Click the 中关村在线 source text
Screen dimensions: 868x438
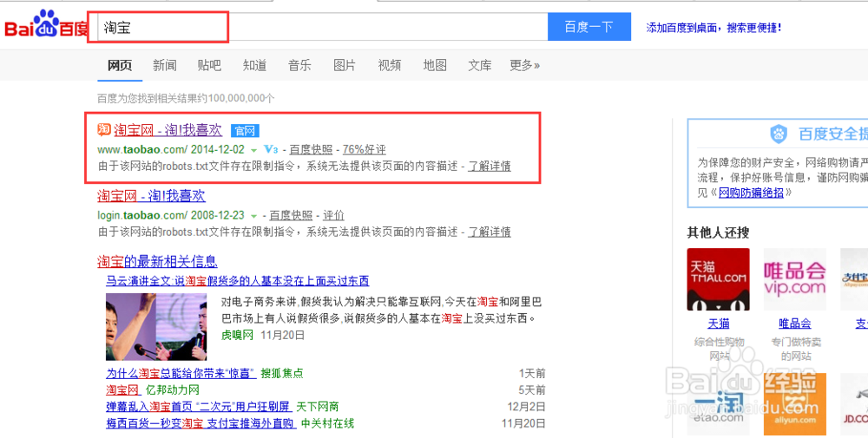coord(327,423)
